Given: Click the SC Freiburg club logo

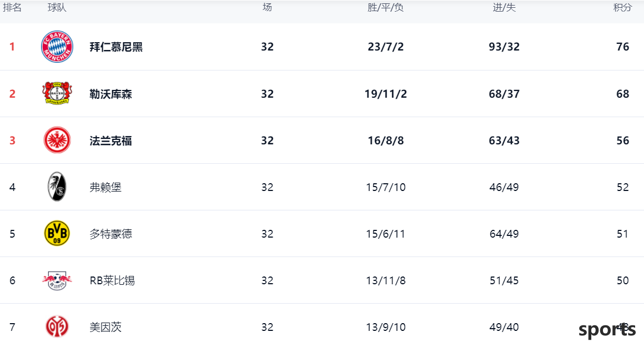Looking at the screenshot, I should (57, 187).
